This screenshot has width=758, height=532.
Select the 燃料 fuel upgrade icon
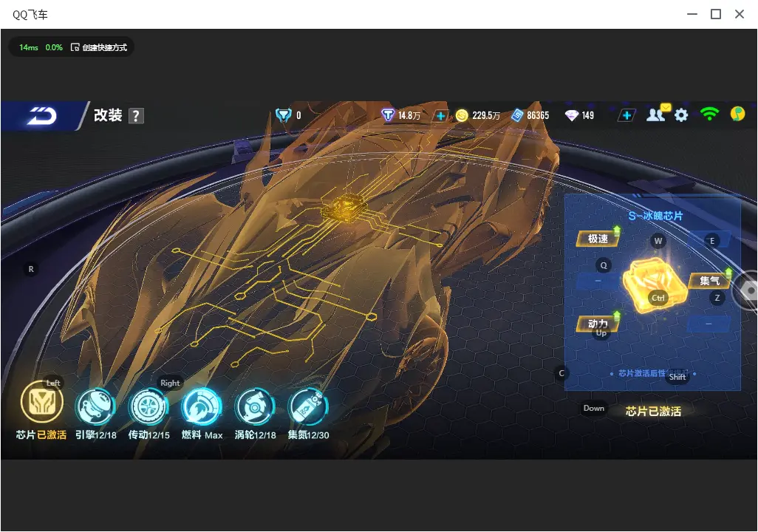[x=202, y=406]
